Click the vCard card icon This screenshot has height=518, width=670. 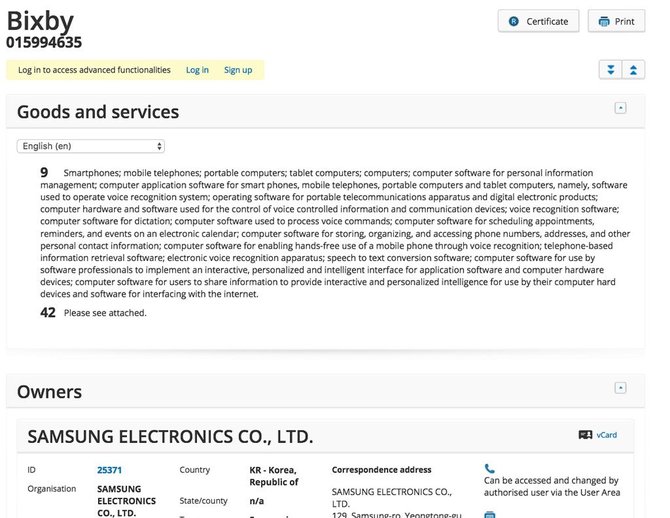585,435
